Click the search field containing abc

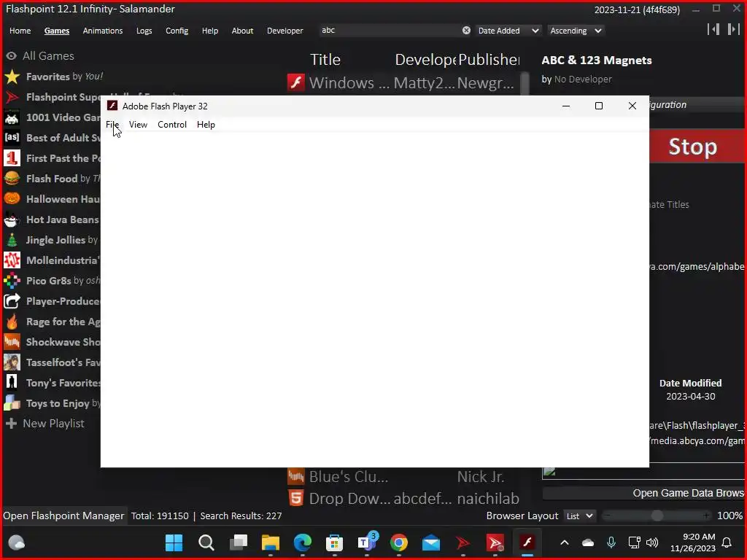tap(390, 31)
